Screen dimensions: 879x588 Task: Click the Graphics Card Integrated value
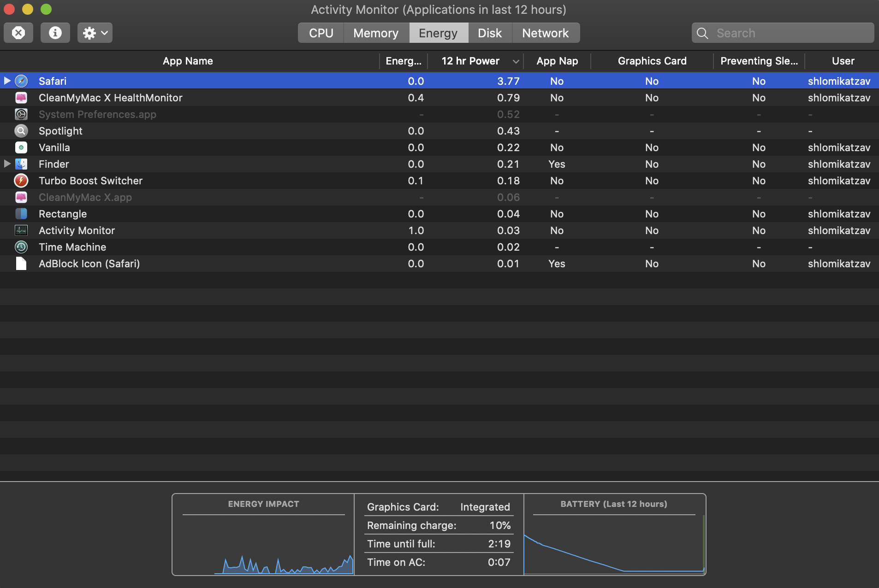(x=485, y=507)
